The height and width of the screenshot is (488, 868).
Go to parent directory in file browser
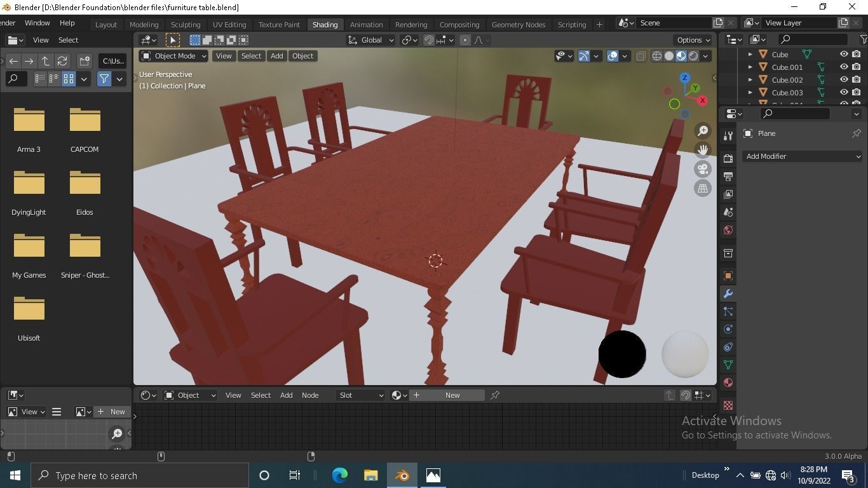pyautogui.click(x=46, y=61)
